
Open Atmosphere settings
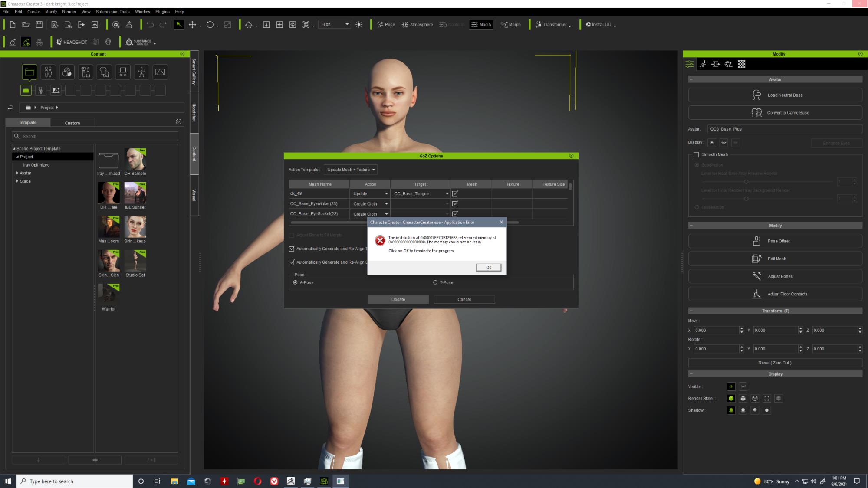pyautogui.click(x=417, y=25)
